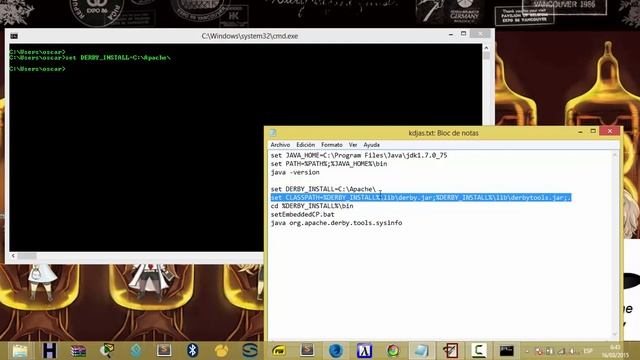Click the Notepad scrollbar down arrow
640x360 pixels.
point(615,335)
